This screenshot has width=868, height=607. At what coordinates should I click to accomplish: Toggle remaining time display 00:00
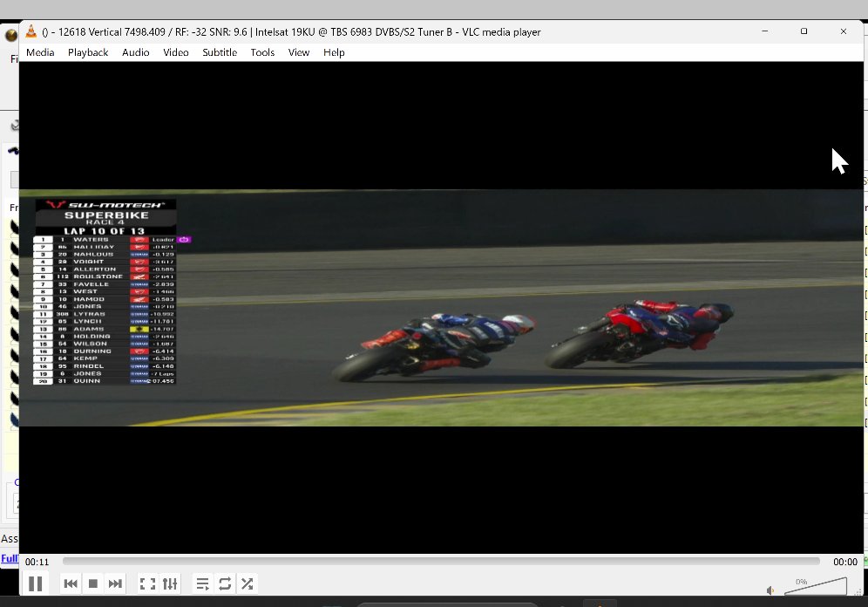(845, 562)
